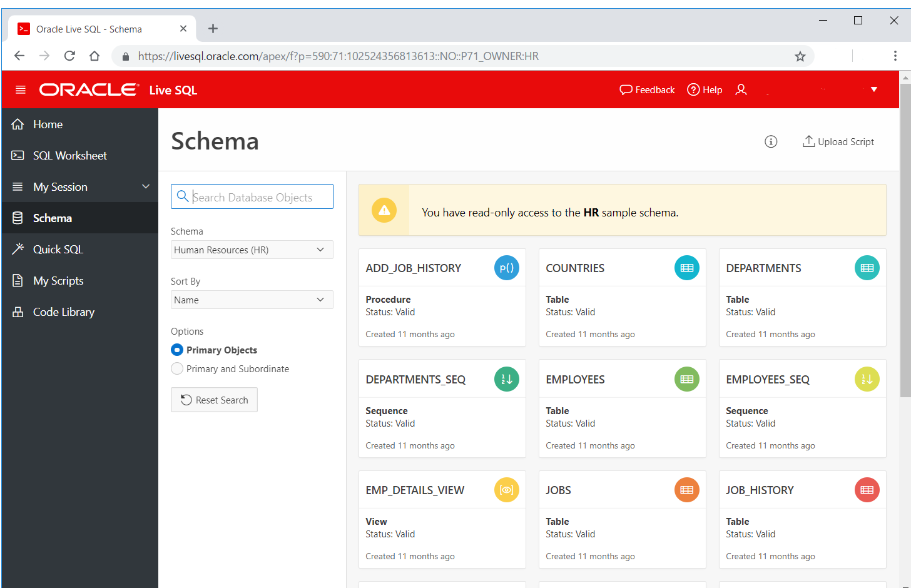Open Help via the question mark icon

pos(694,89)
